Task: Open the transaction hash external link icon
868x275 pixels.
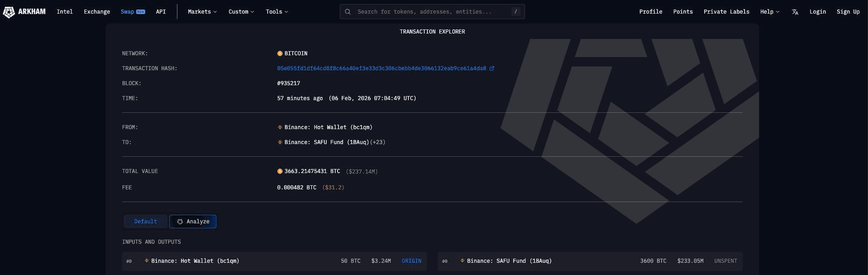Action: (492, 68)
